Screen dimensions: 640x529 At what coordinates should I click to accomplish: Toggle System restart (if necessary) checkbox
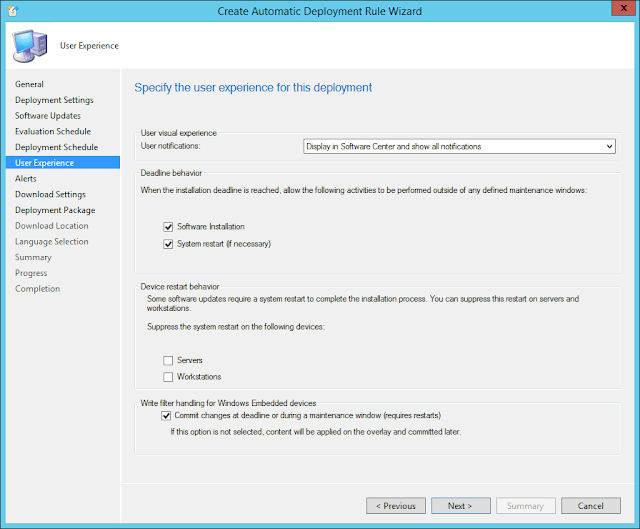tap(168, 243)
